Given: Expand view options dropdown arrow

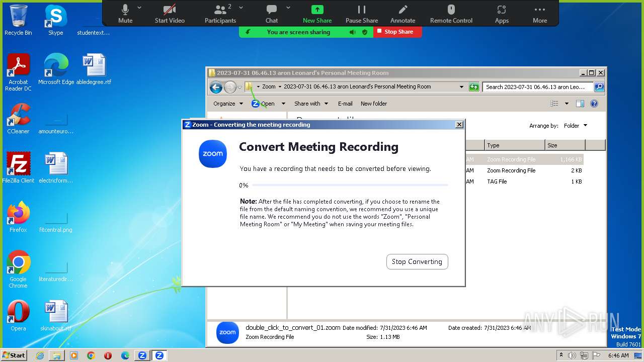Looking at the screenshot, I should 567,104.
